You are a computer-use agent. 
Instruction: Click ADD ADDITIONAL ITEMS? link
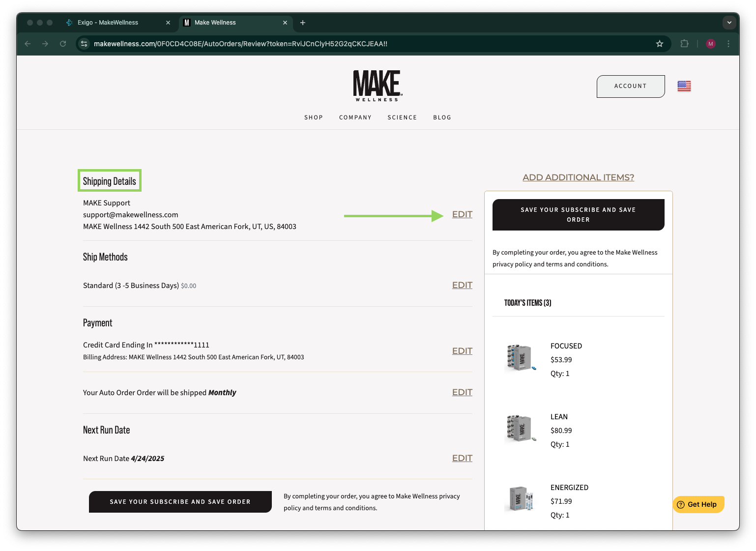point(578,177)
